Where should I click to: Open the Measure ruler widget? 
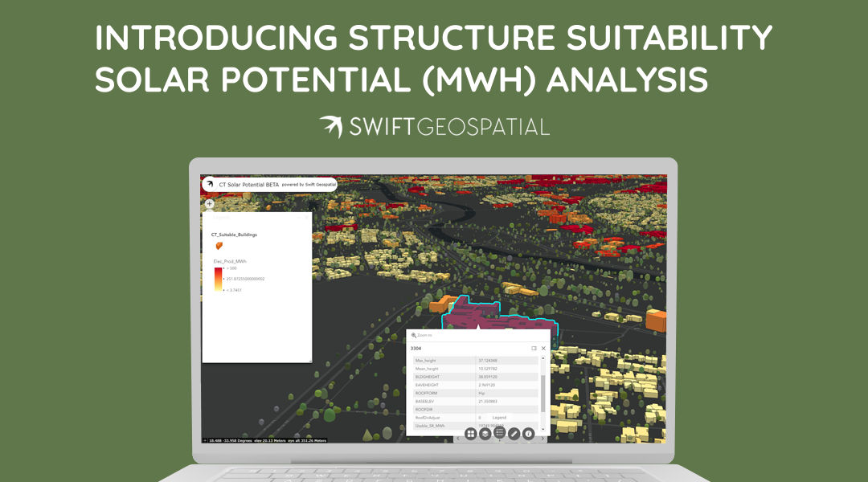pos(514,434)
